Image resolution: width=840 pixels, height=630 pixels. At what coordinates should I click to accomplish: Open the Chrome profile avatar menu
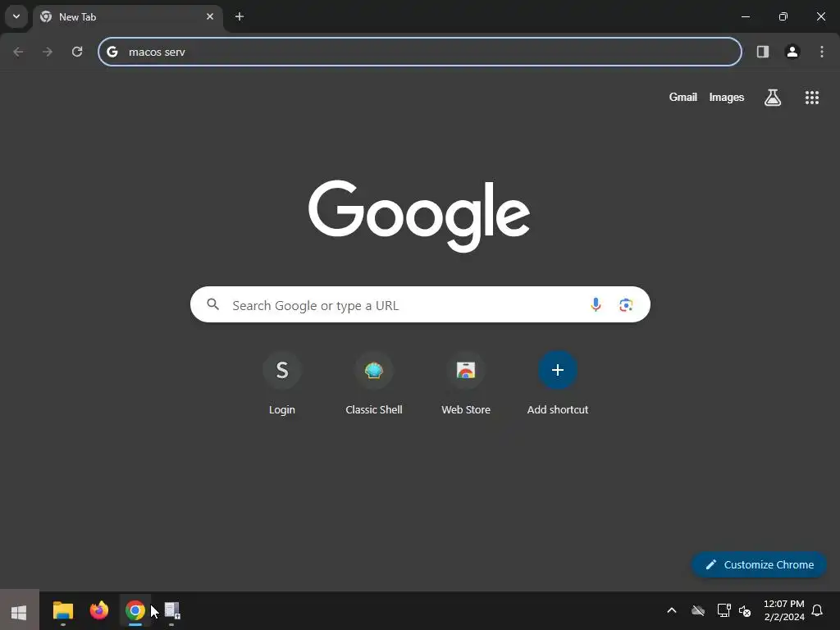point(792,52)
